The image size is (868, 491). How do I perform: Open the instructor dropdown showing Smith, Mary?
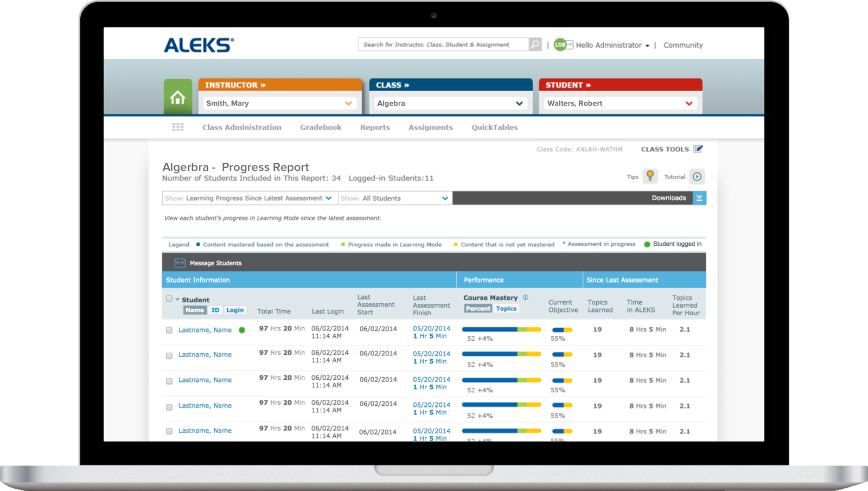pyautogui.click(x=279, y=103)
